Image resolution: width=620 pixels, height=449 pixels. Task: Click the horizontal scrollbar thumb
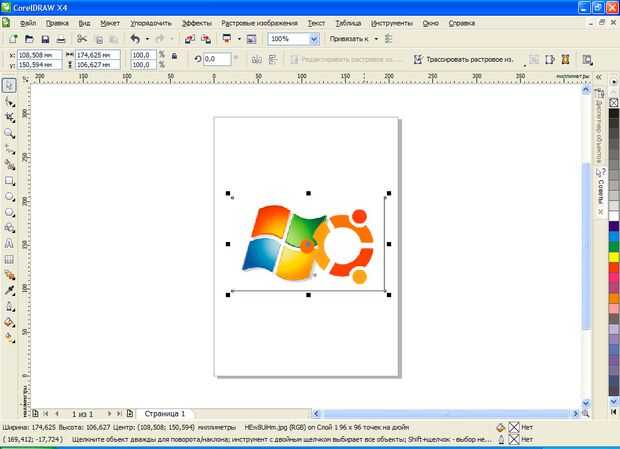[446, 414]
